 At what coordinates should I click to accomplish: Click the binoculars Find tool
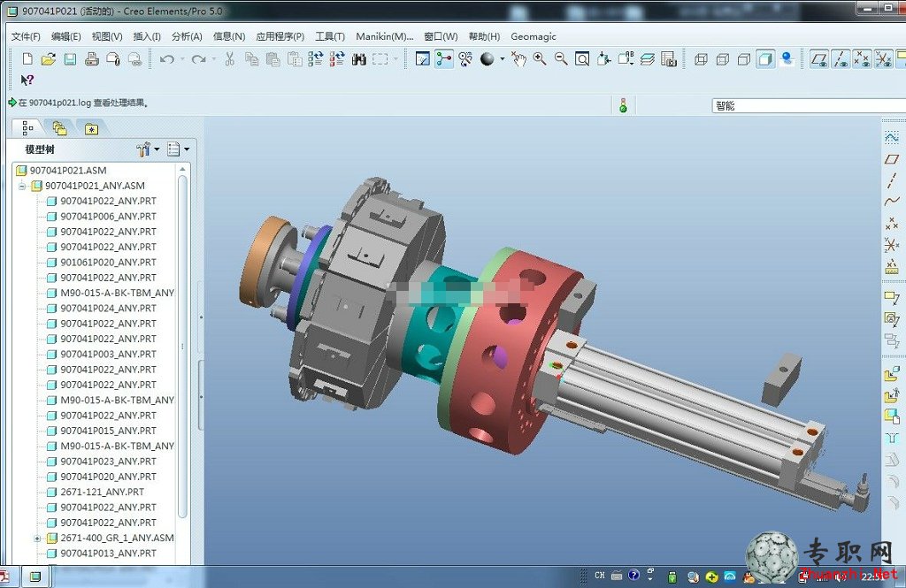click(x=359, y=59)
